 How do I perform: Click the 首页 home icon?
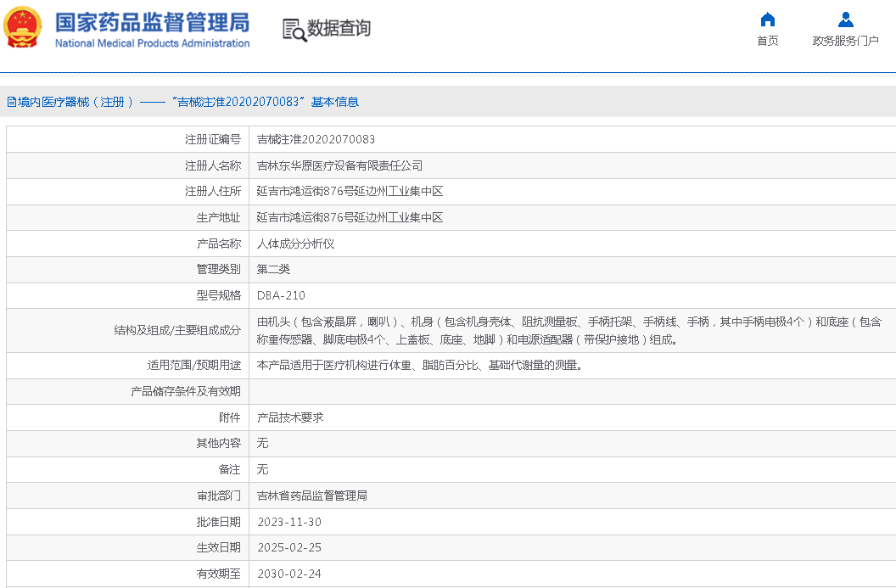pos(767,20)
